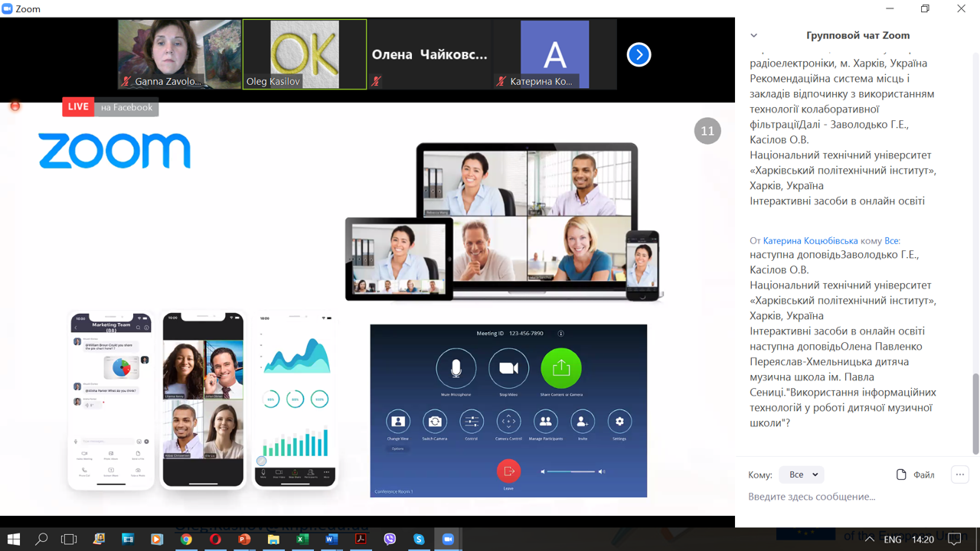Viewport: 980px width, 551px height.
Task: Click the 'на Facebook' streaming label
Action: coord(126,107)
